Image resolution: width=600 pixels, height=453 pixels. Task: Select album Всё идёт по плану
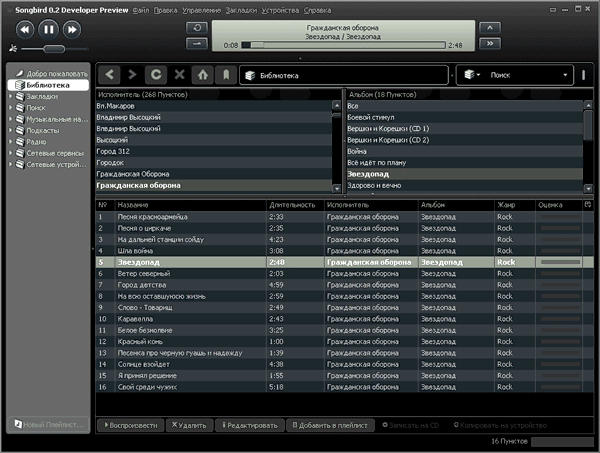tap(464, 163)
